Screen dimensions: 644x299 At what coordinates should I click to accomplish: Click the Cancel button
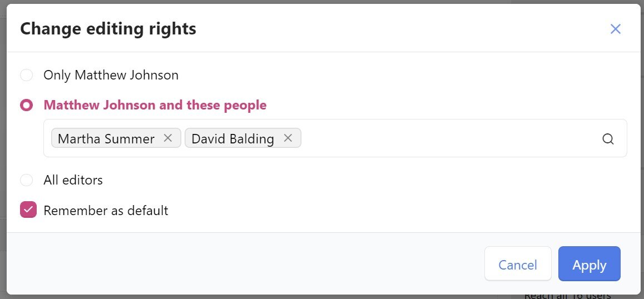[x=518, y=263]
